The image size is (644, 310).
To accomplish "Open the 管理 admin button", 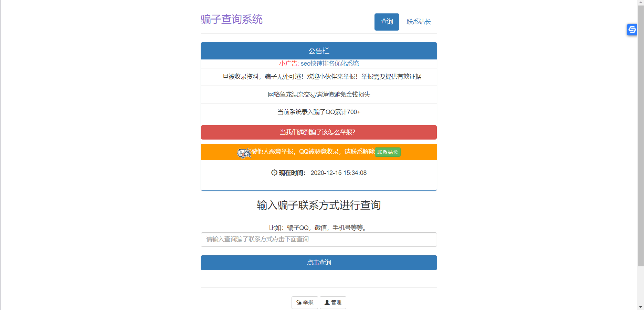I will (x=333, y=302).
